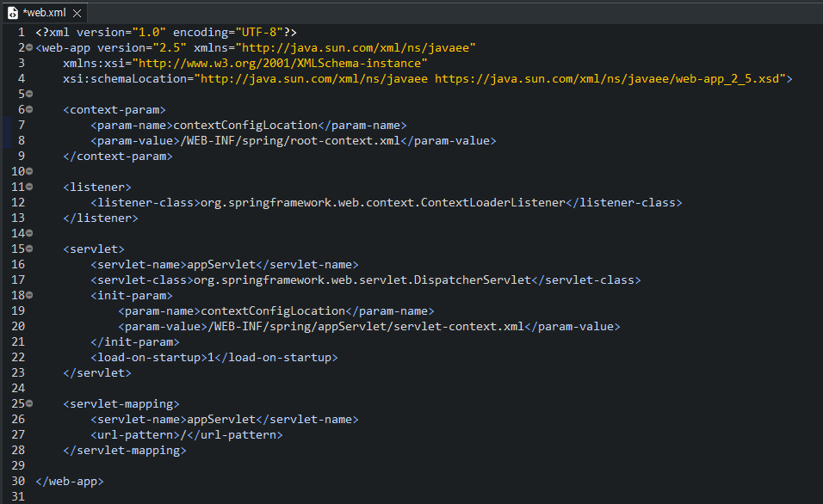The height and width of the screenshot is (504, 823).
Task: Toggle the fold marker on line 5
Action: coord(29,95)
